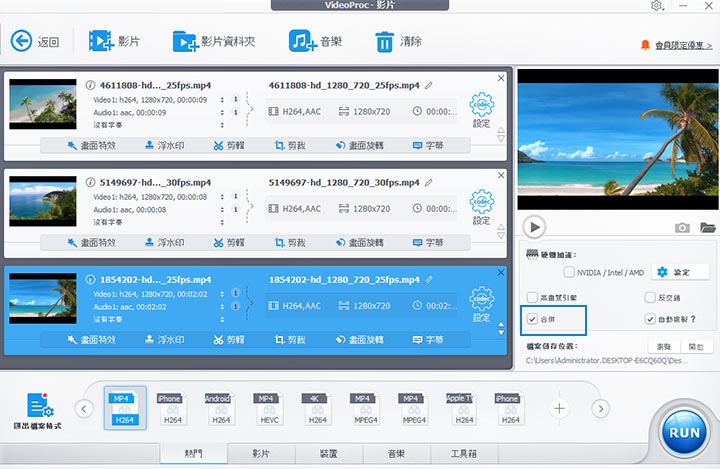Open 畫面特效 effects for 4611808-hd video
This screenshot has height=469, width=720.
(91, 146)
